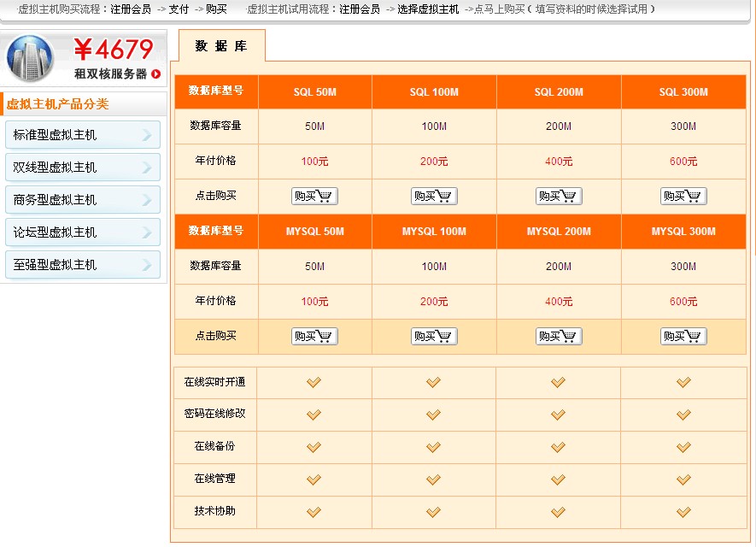Click the 在线管理 checkmark in fourth column
756x547 pixels.
tap(683, 479)
